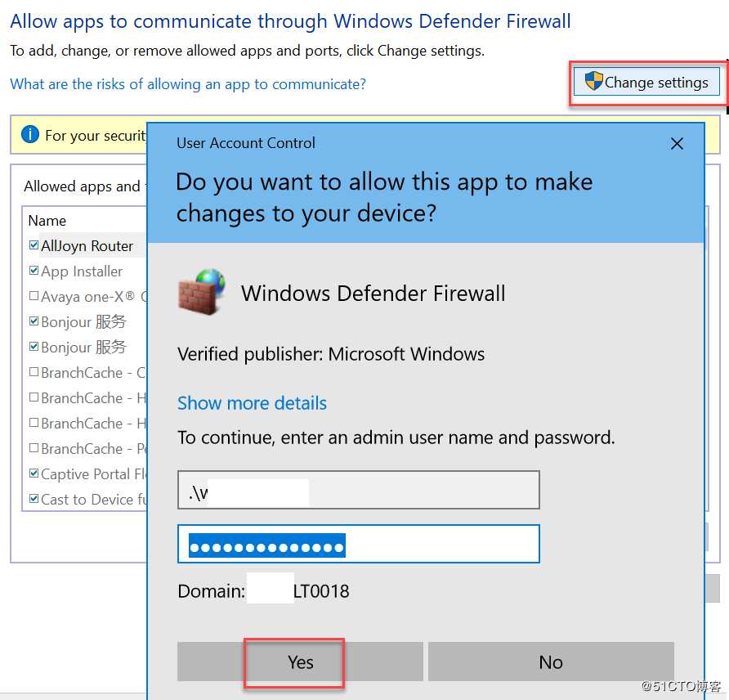Toggle the BranchCache - C checkbox

[x=34, y=371]
